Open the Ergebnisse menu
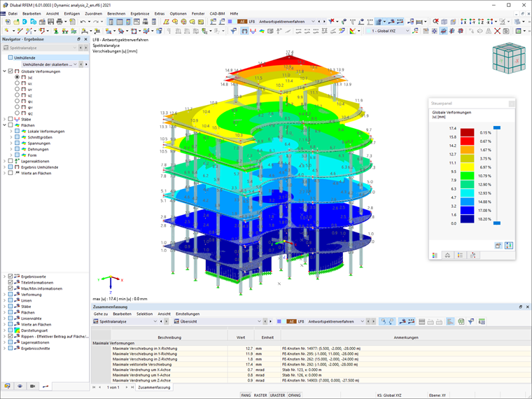 (x=140, y=13)
